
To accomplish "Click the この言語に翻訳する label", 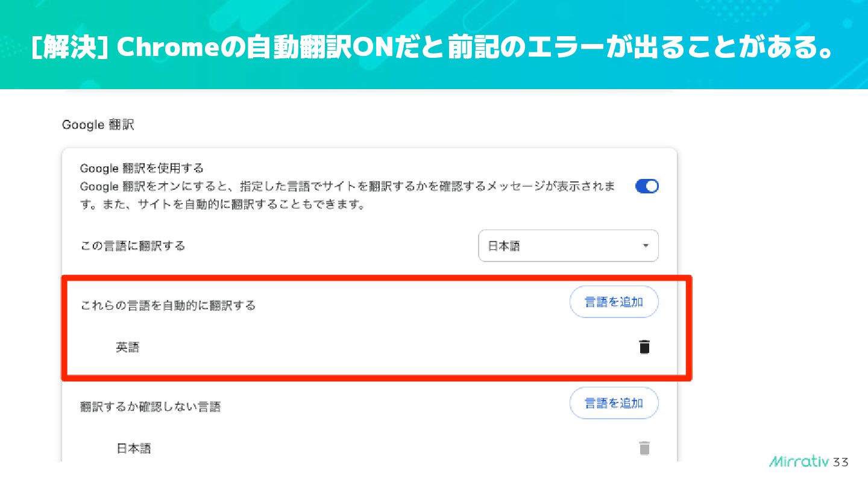I will [133, 246].
